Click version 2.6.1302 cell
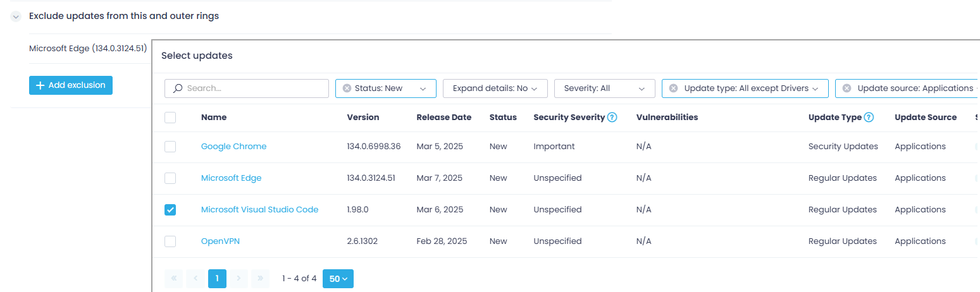Image resolution: width=980 pixels, height=292 pixels. pos(364,241)
